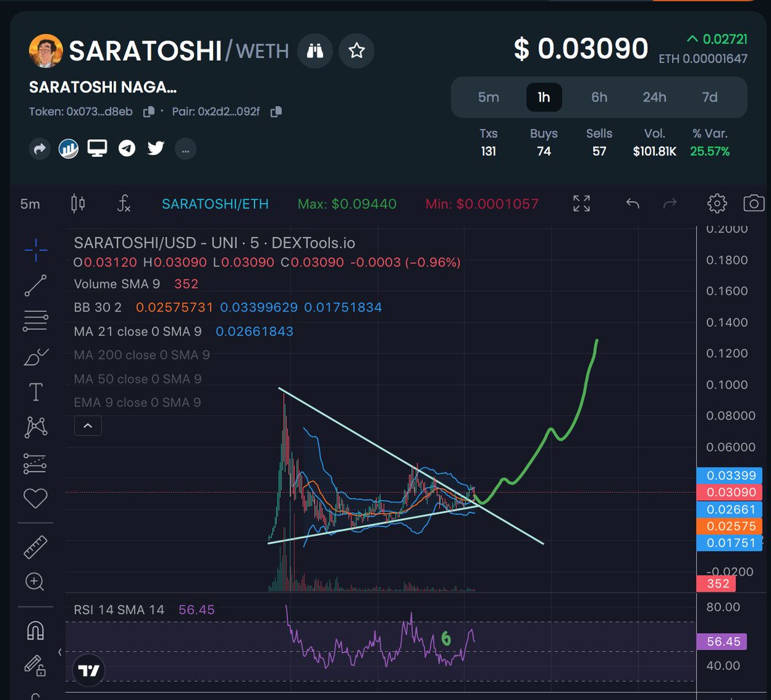Screen dimensions: 771x700
Task: Undo last chart action
Action: [633, 204]
